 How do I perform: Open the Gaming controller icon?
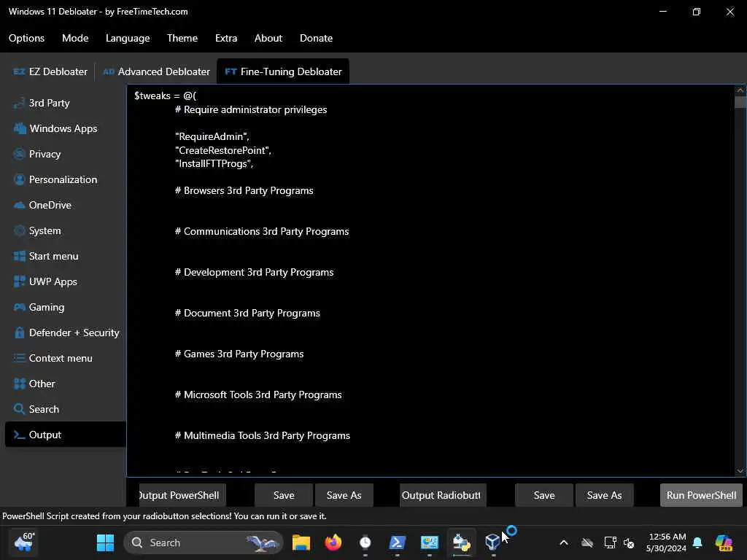(x=20, y=307)
